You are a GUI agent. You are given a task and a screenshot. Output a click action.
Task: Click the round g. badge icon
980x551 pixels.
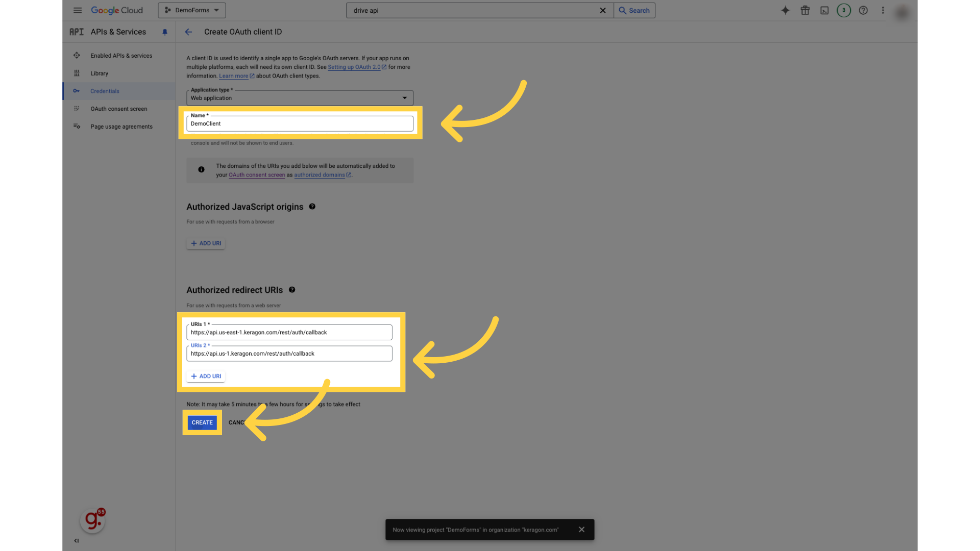point(93,520)
